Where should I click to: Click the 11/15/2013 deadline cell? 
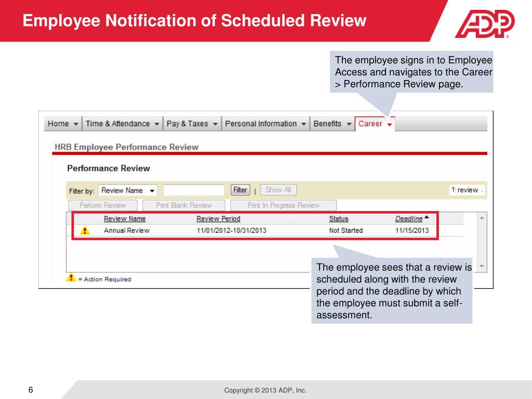412,230
